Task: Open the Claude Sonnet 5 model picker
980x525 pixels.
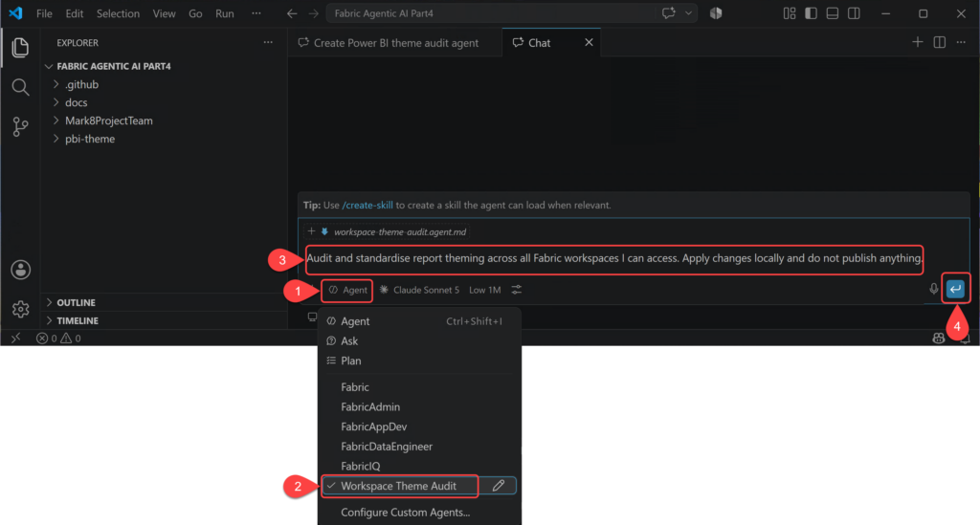Action: pyautogui.click(x=419, y=290)
